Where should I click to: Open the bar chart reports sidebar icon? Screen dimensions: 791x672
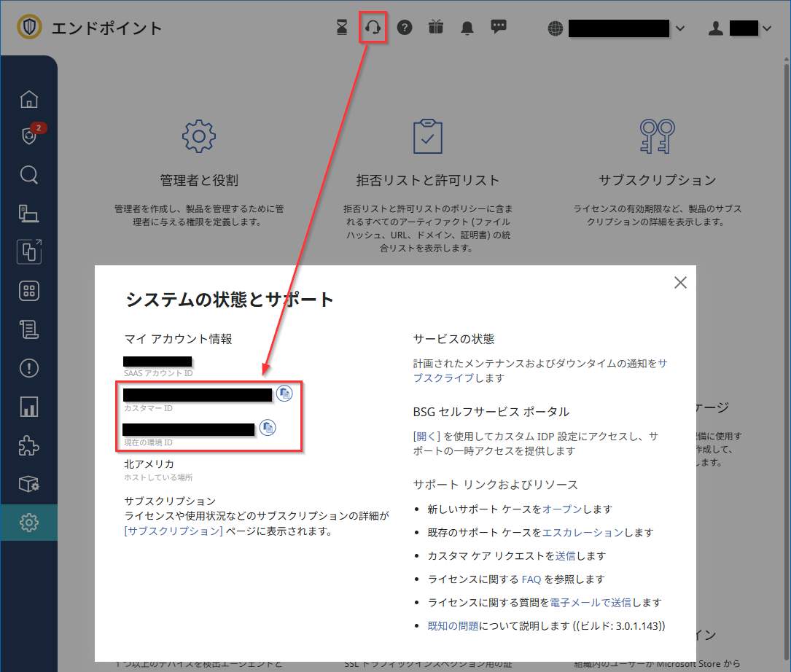pos(28,407)
